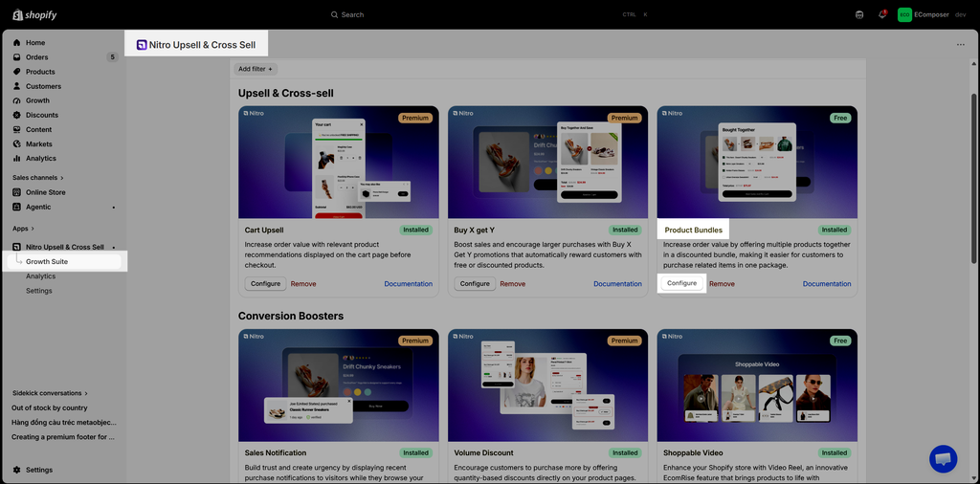Open 'Out of stock by country' conversation
The width and height of the screenshot is (980, 484).
coord(50,407)
